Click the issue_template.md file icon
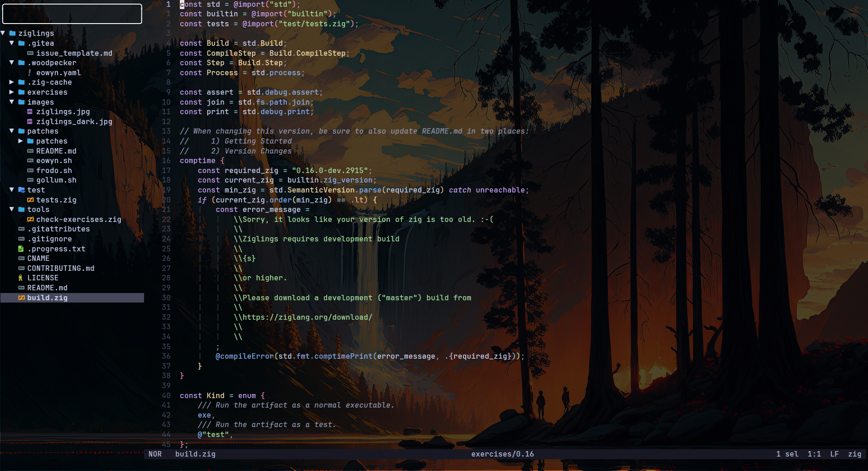 [30, 53]
